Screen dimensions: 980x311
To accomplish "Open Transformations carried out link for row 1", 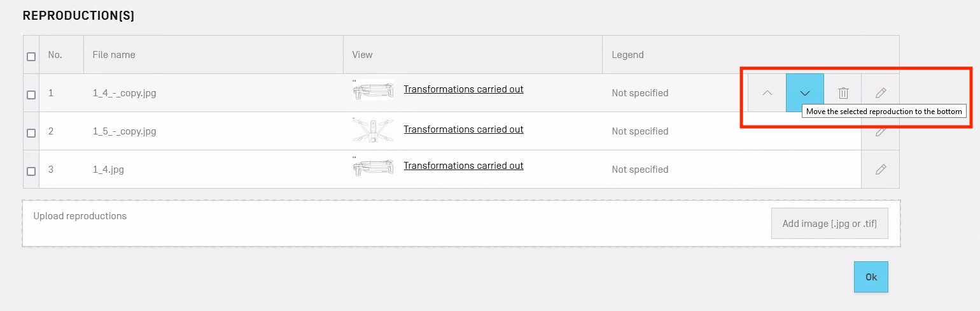I will tap(463, 89).
